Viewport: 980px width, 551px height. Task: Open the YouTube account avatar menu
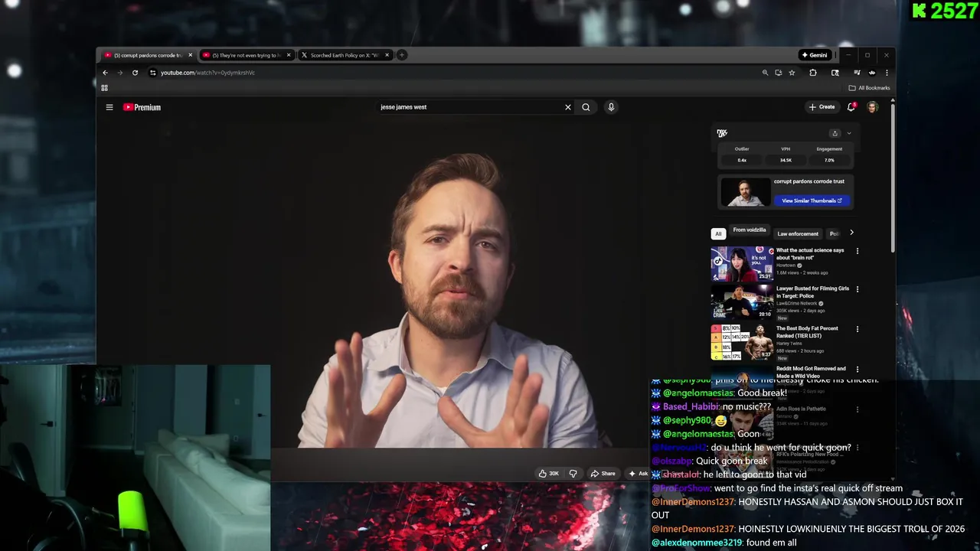872,107
